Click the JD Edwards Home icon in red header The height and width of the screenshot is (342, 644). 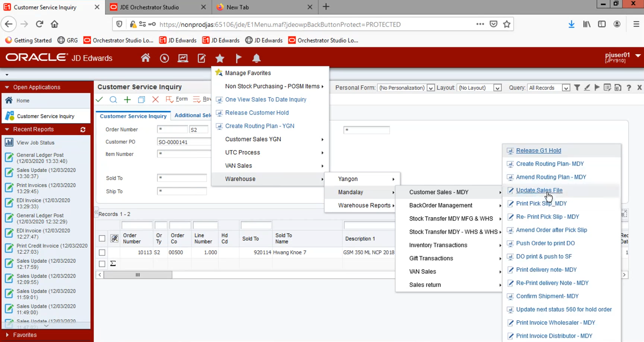145,58
